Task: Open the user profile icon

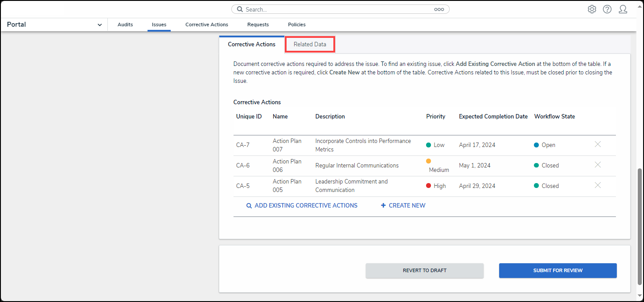Action: pos(623,9)
